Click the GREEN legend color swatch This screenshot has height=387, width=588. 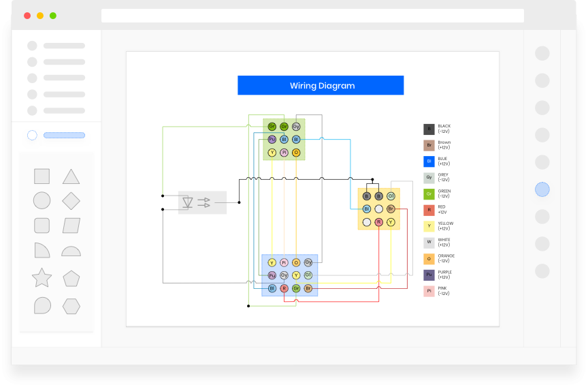(429, 193)
